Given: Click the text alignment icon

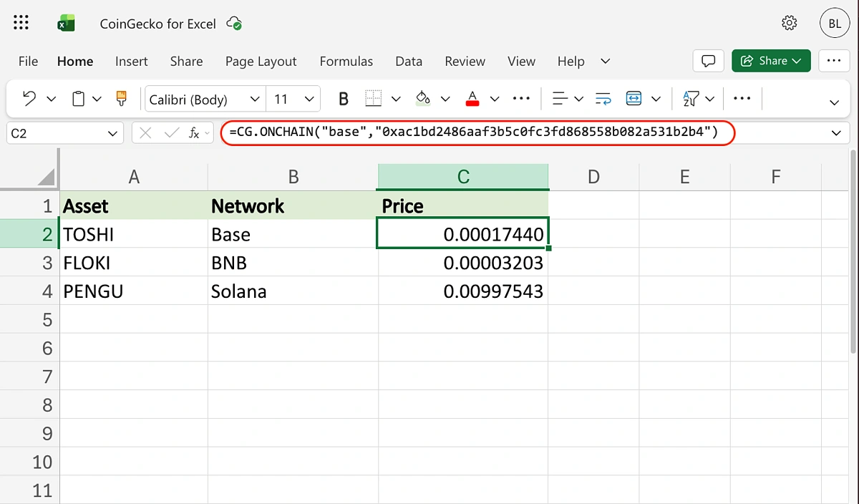Looking at the screenshot, I should click(x=561, y=99).
